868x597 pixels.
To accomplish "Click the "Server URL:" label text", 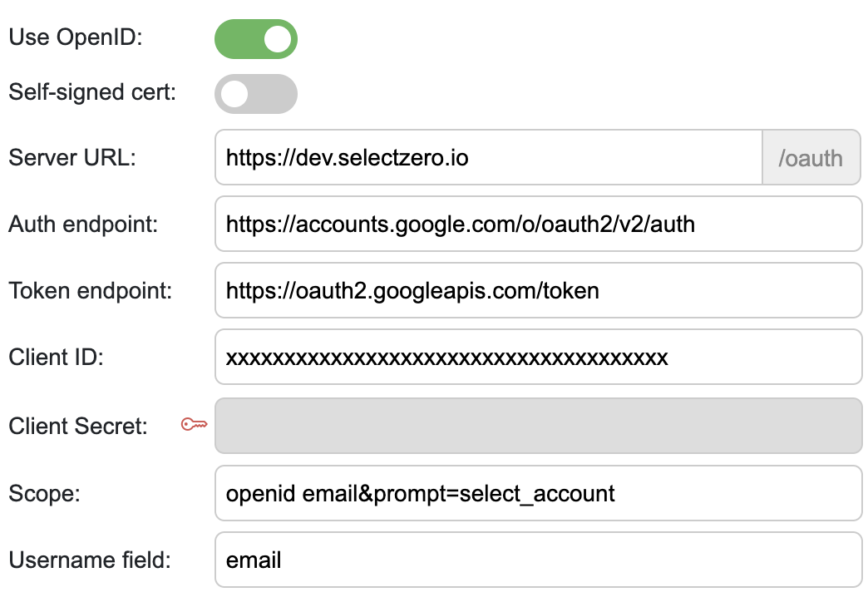I will tap(72, 158).
